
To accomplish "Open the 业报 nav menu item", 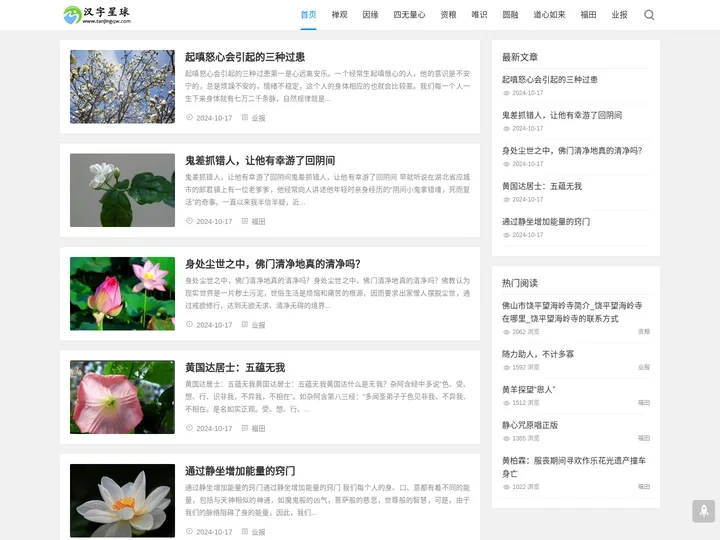I will 619,15.
